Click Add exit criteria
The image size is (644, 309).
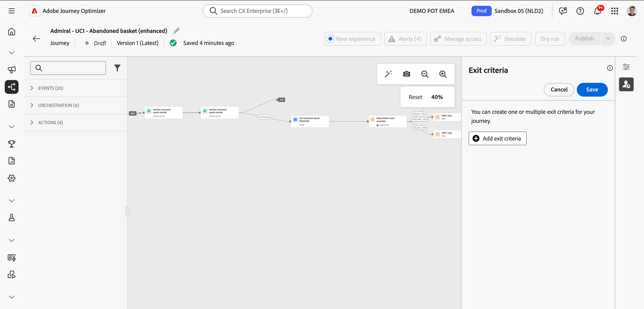[497, 138]
